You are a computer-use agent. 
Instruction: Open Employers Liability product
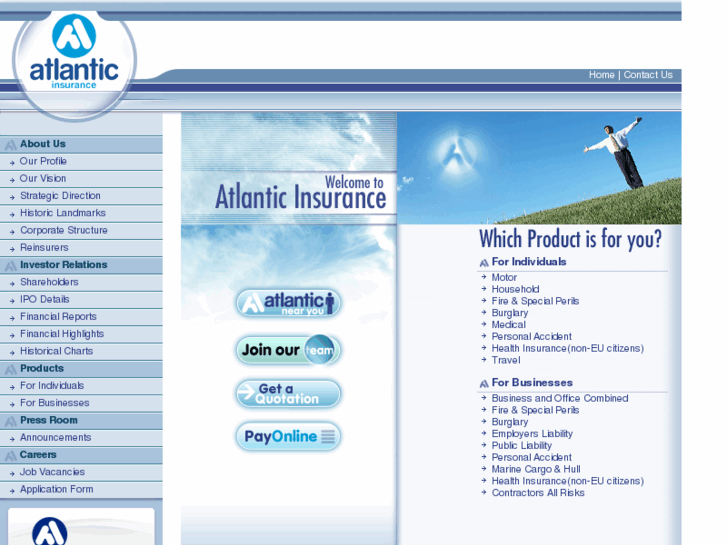point(532,434)
